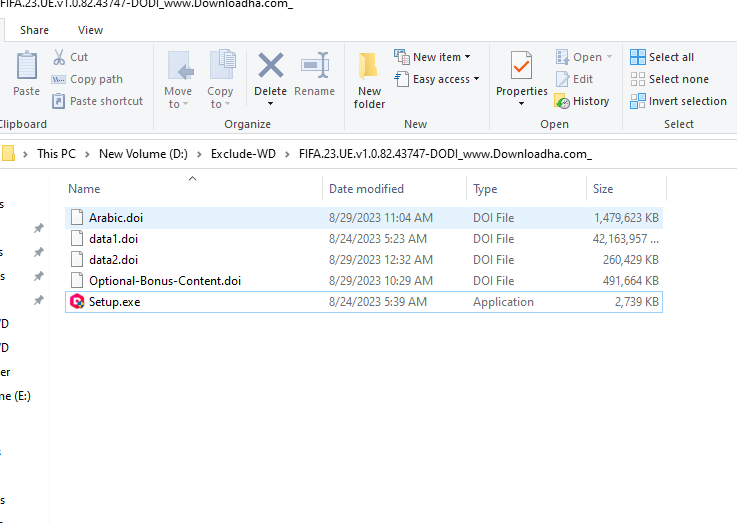The height and width of the screenshot is (524, 737).
Task: Click the Paste shortcut icon
Action: click(58, 101)
